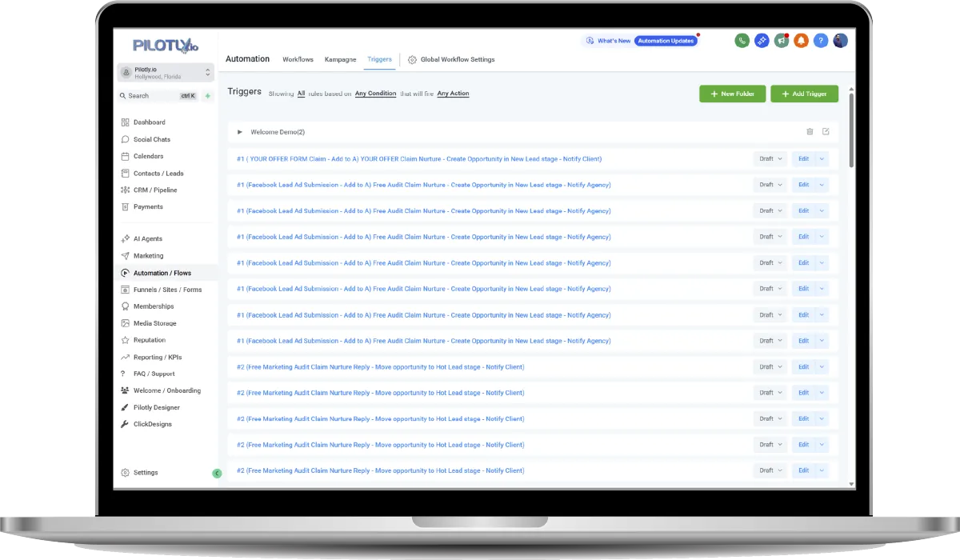Click the green lightning quick action button
Image resolution: width=960 pixels, height=560 pixels.
pos(208,96)
